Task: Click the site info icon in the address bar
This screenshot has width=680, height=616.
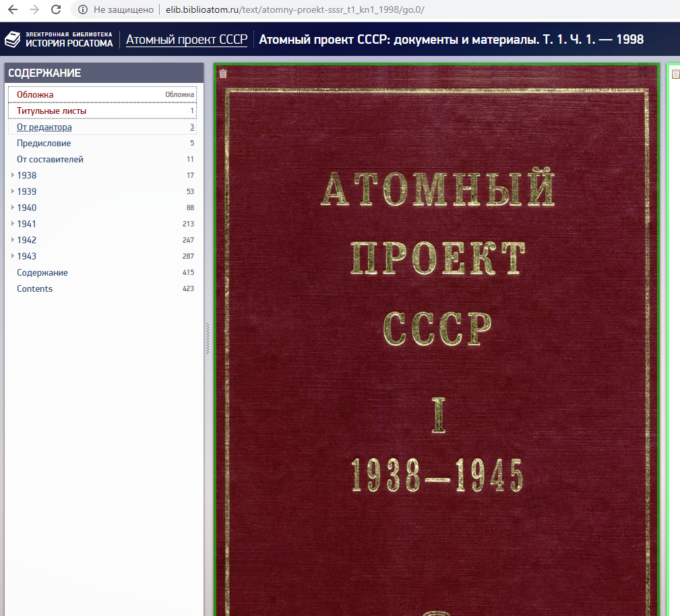Action: click(83, 9)
